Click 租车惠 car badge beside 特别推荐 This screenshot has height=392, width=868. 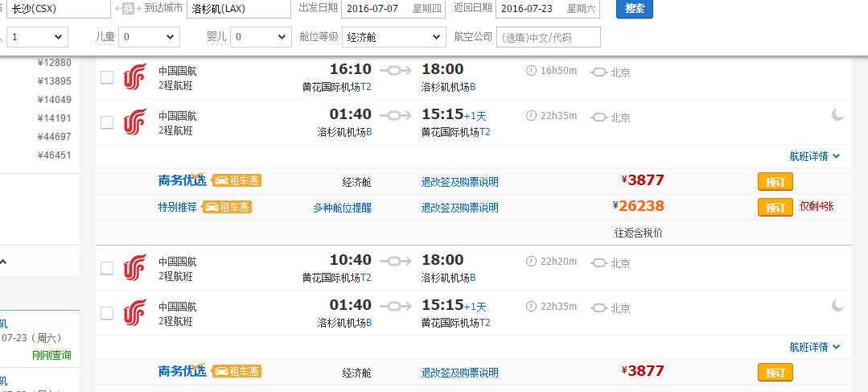[227, 207]
